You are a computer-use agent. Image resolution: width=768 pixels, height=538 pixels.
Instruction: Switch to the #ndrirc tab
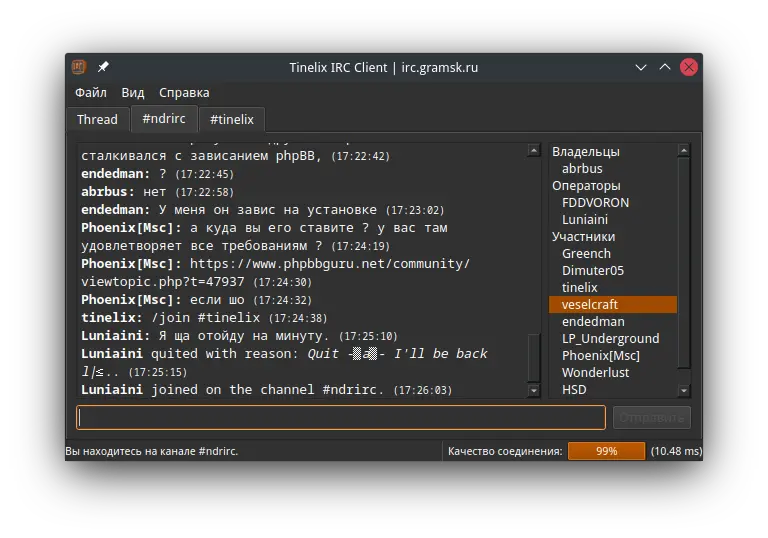(164, 119)
